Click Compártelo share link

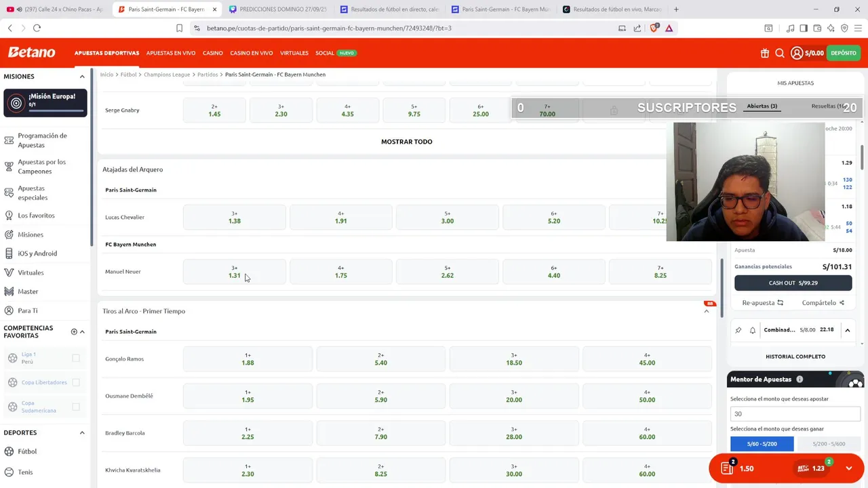click(x=823, y=303)
